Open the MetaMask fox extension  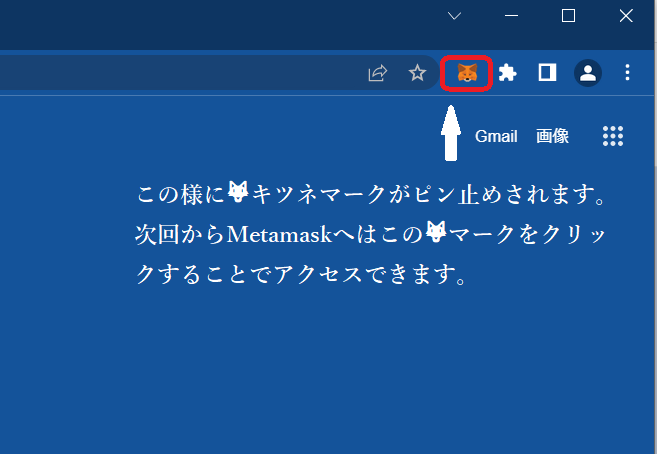click(467, 73)
